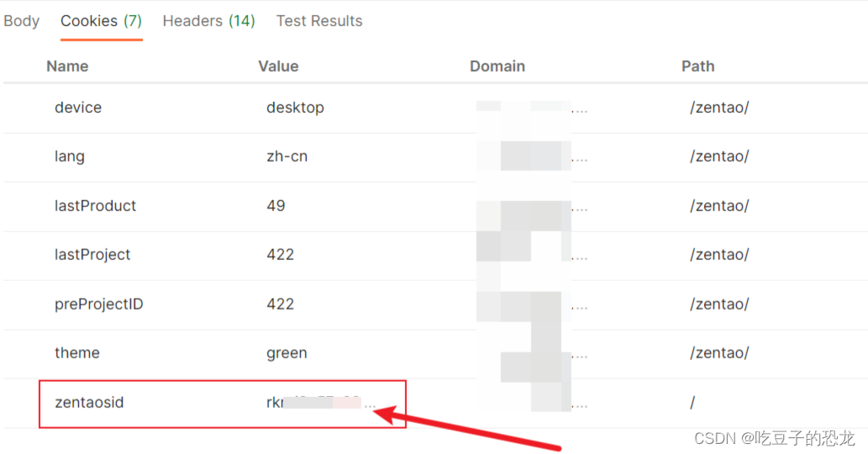The image size is (868, 454).
Task: Click the Name column header
Action: (x=67, y=66)
